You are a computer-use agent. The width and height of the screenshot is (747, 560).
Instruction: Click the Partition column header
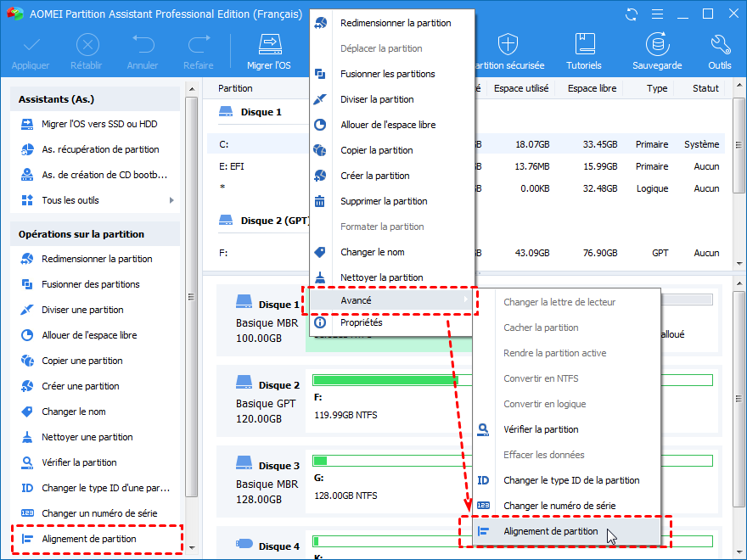[x=235, y=88]
